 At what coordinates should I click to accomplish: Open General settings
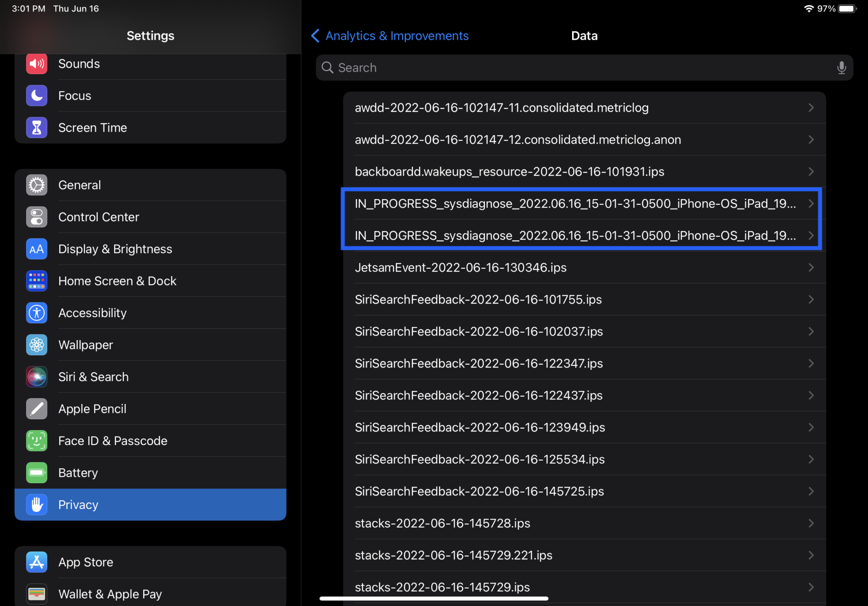pyautogui.click(x=150, y=185)
